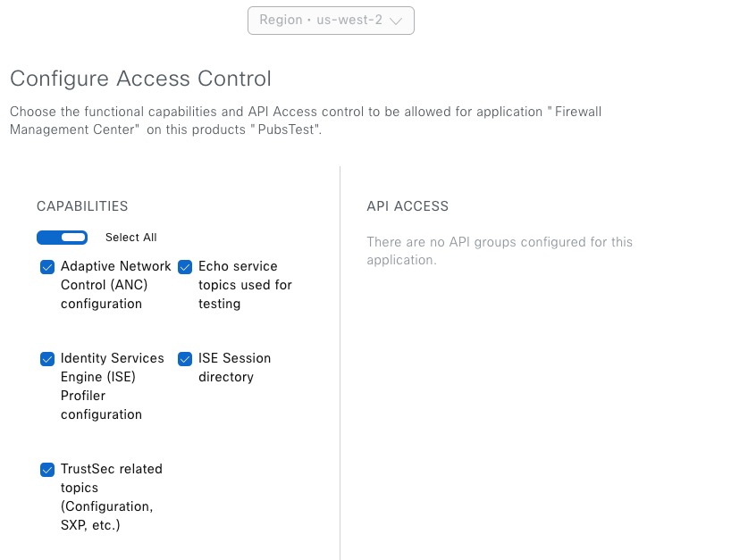Click the Echo service topics label

[244, 285]
